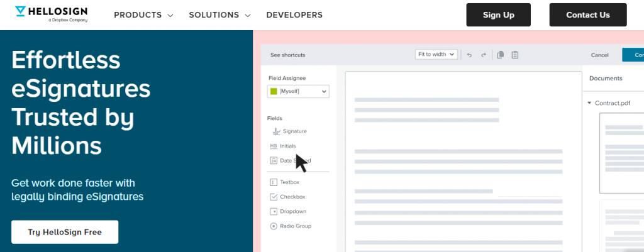
Task: Select Contract.pdf in Documents panel
Action: click(613, 103)
